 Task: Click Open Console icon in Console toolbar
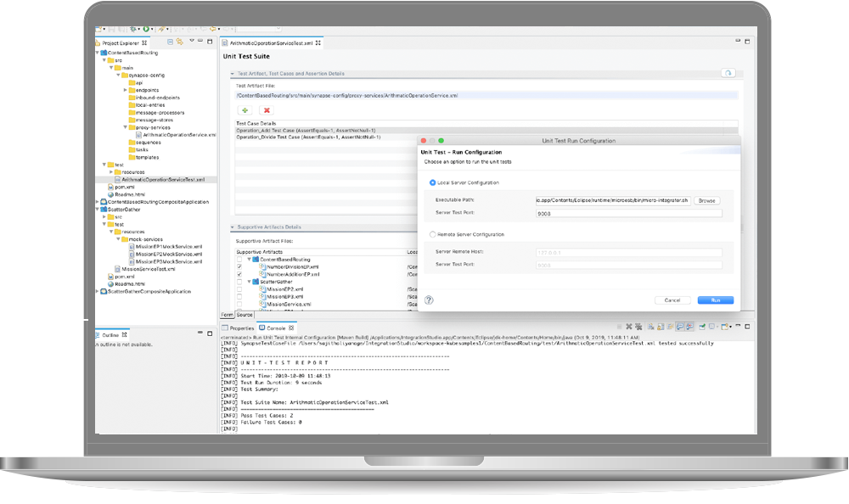coord(725,327)
